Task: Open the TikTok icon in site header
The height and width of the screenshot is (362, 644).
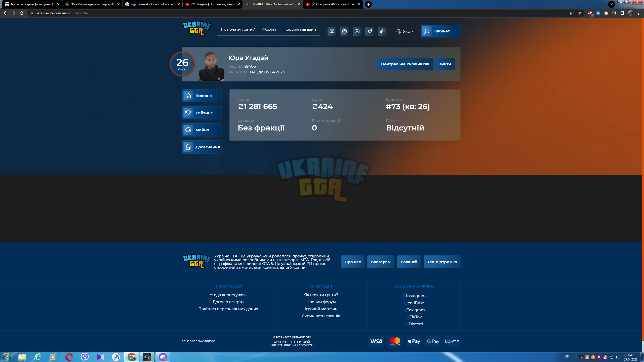Action: coord(382,31)
